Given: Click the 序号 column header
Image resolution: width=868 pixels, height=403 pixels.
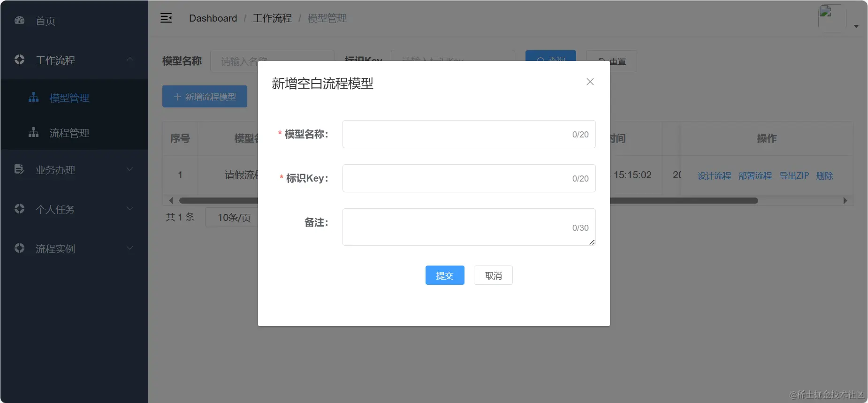Looking at the screenshot, I should 180,138.
